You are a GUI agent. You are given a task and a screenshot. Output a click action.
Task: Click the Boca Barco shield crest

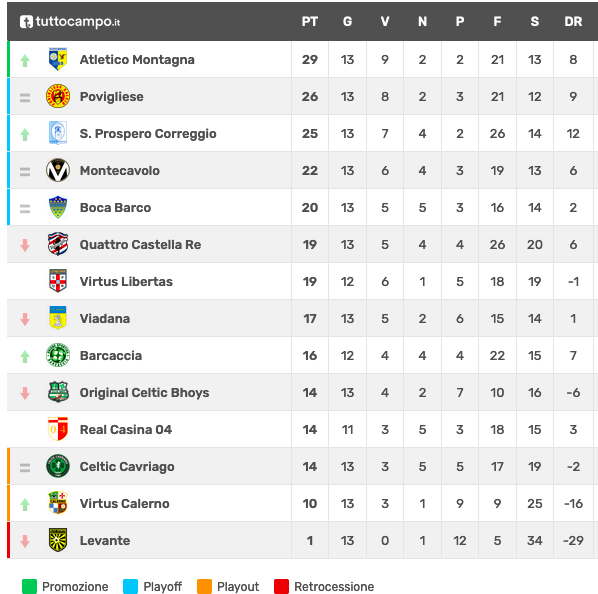(x=58, y=207)
